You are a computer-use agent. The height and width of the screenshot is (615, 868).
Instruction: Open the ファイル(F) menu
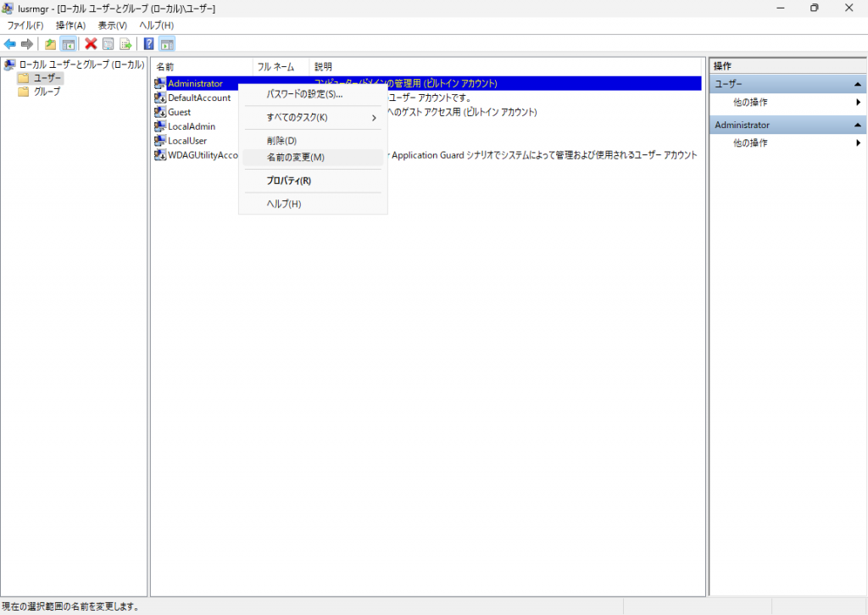25,25
